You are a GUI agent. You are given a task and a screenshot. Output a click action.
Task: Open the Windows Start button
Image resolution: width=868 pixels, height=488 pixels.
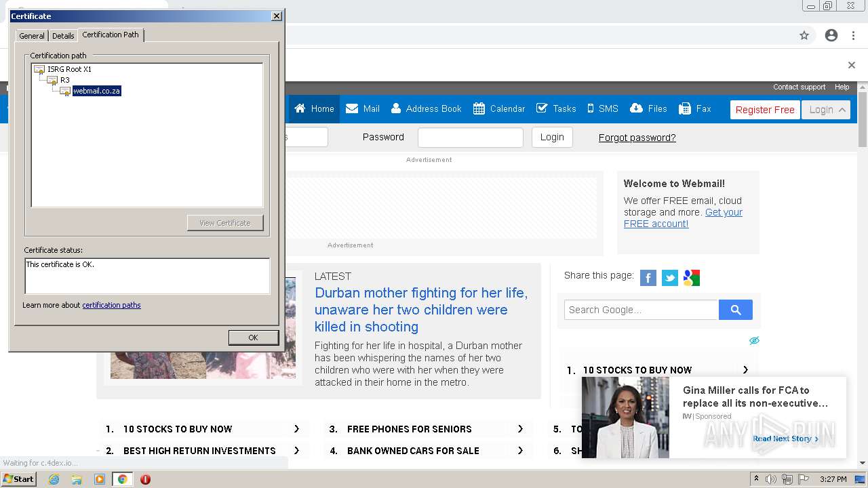point(19,479)
